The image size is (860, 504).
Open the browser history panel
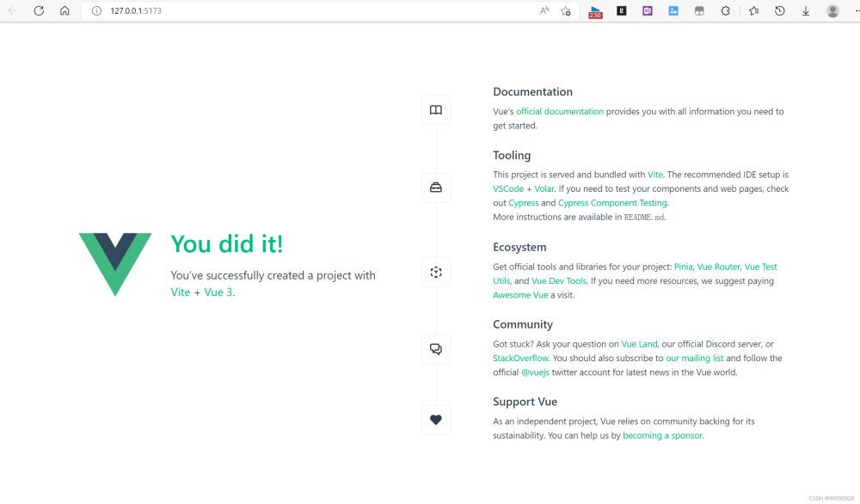coord(779,11)
